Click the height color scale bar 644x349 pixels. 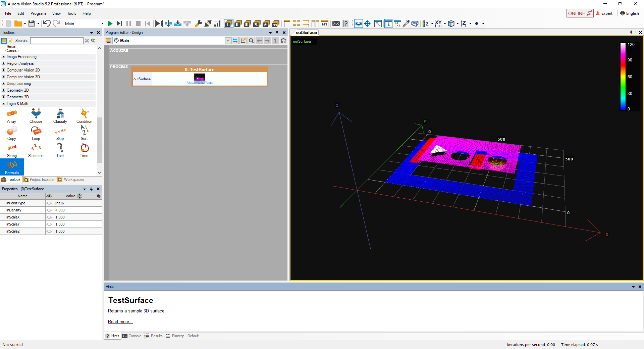(x=623, y=76)
